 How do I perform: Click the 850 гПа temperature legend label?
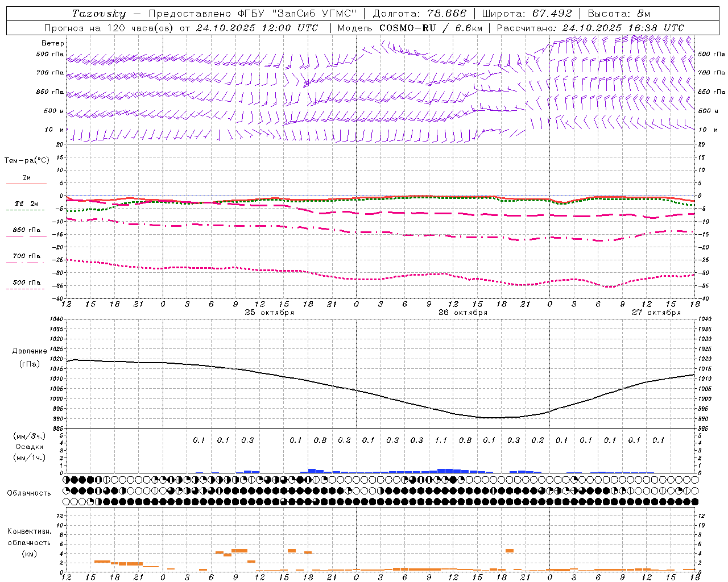click(x=27, y=230)
